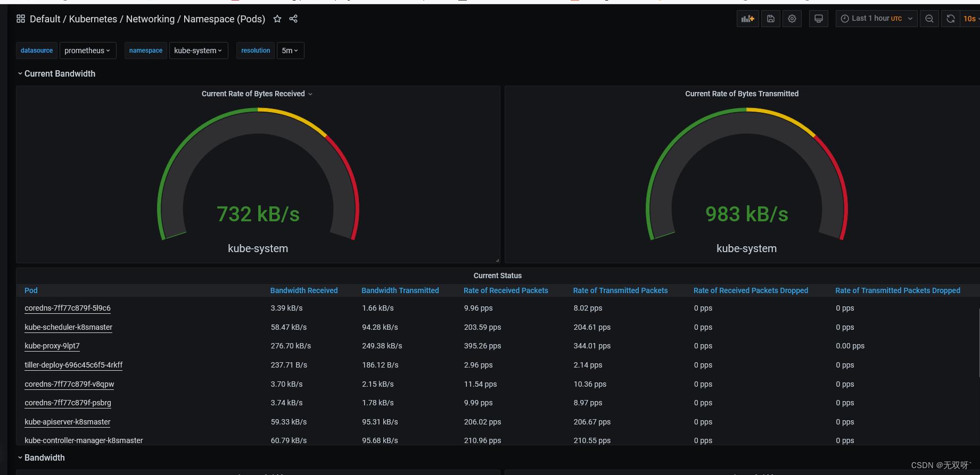The height and width of the screenshot is (475, 980).
Task: Collapse the Current Bandwidth row
Action: pyautogui.click(x=56, y=73)
